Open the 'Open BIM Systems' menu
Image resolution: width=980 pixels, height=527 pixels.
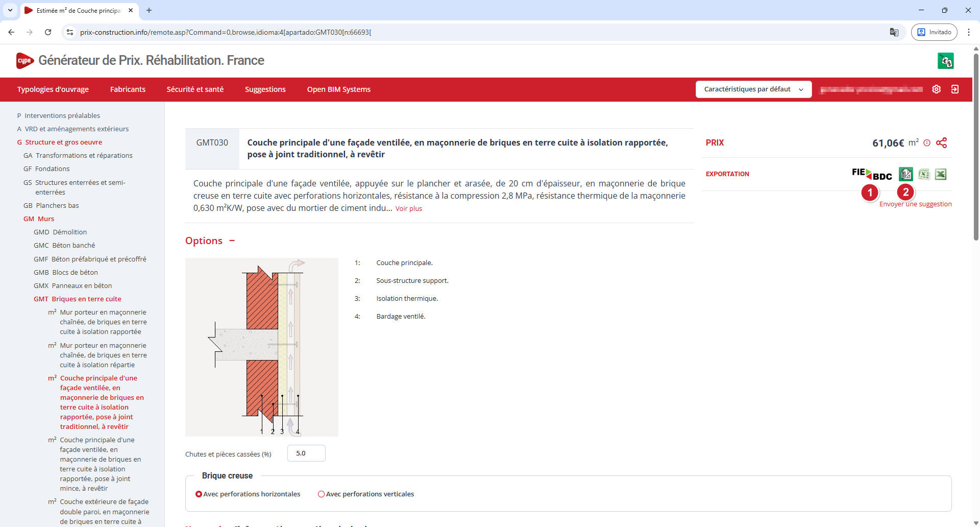tap(338, 89)
